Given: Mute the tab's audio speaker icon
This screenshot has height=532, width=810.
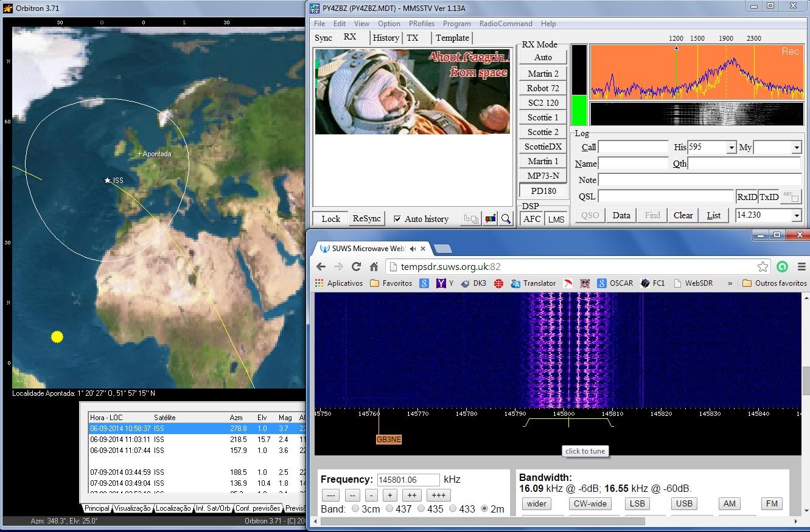Looking at the screenshot, I should click(x=413, y=249).
